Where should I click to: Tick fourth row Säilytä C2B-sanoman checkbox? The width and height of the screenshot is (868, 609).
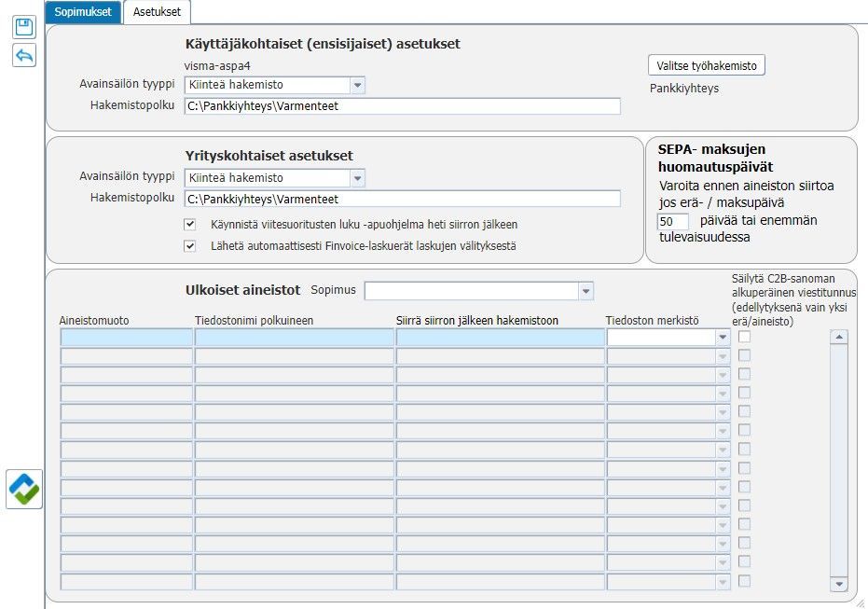745,393
